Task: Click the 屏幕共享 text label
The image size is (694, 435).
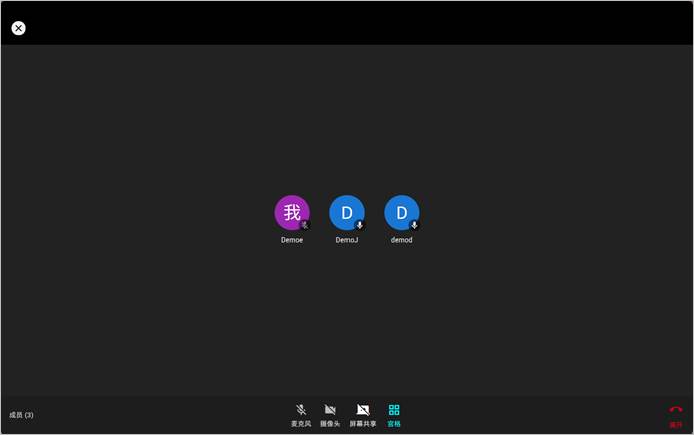Action: click(x=363, y=424)
